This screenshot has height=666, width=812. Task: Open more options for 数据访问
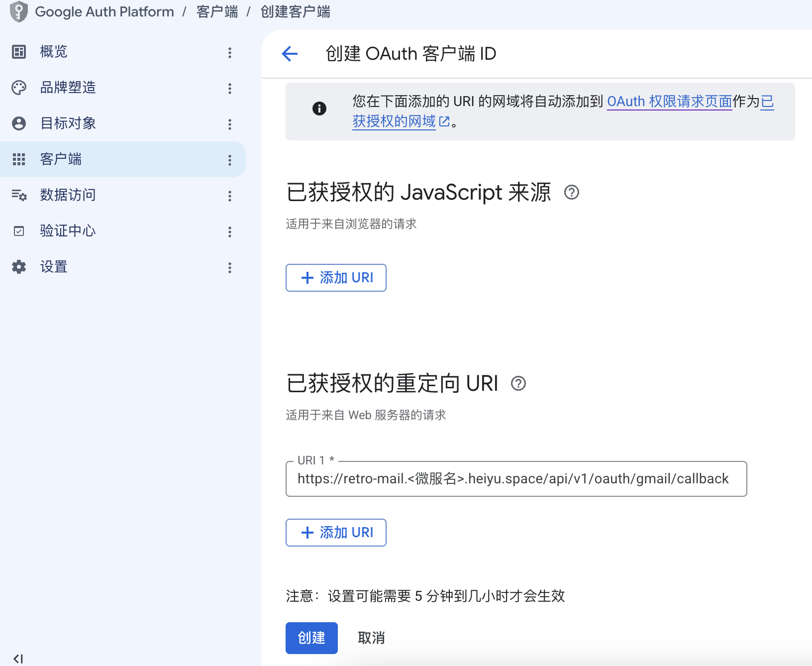[x=230, y=196]
